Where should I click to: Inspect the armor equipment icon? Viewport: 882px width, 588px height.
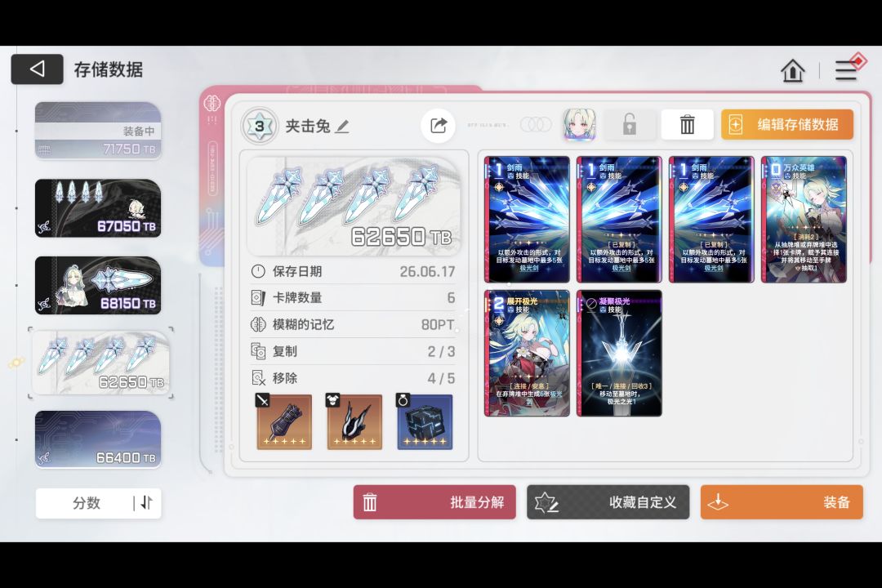[x=354, y=421]
